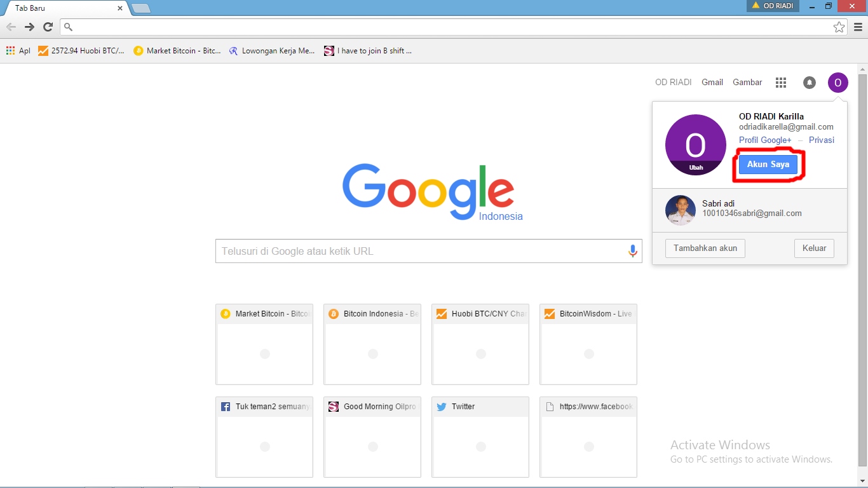Close the Tab Baru tab
The image size is (868, 488).
[x=120, y=8]
